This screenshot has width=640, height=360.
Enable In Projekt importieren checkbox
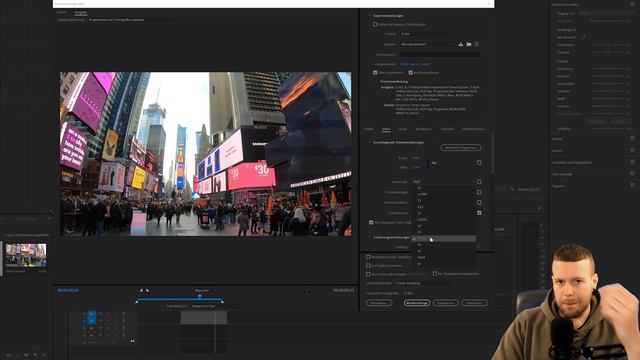click(x=368, y=266)
